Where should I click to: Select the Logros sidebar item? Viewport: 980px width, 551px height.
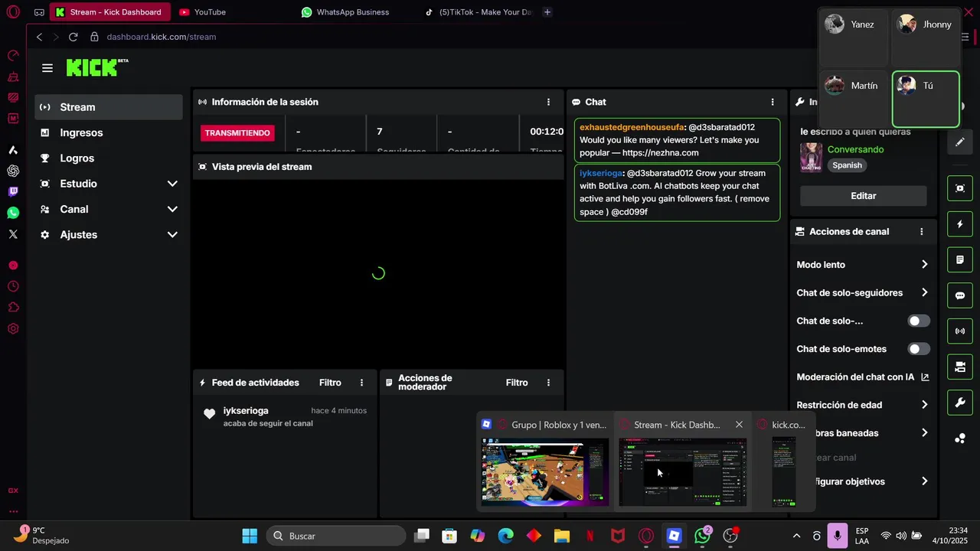click(109, 158)
